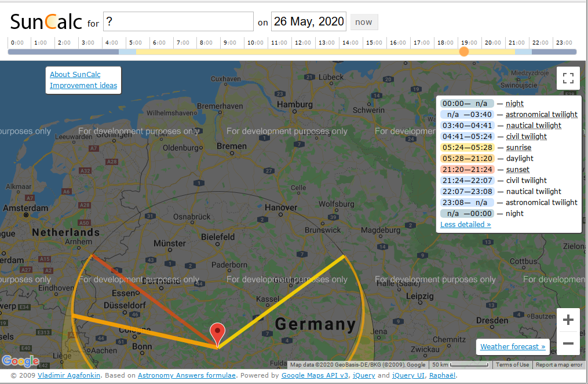The width and height of the screenshot is (588, 384).
Task: Open the date field 26 May, 2020
Action: pyautogui.click(x=309, y=22)
